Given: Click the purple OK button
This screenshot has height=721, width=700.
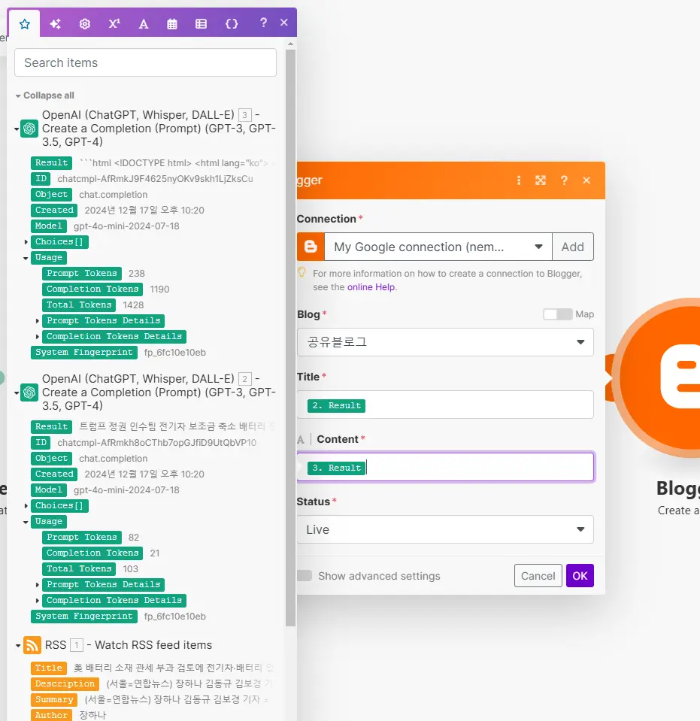Looking at the screenshot, I should (x=580, y=576).
